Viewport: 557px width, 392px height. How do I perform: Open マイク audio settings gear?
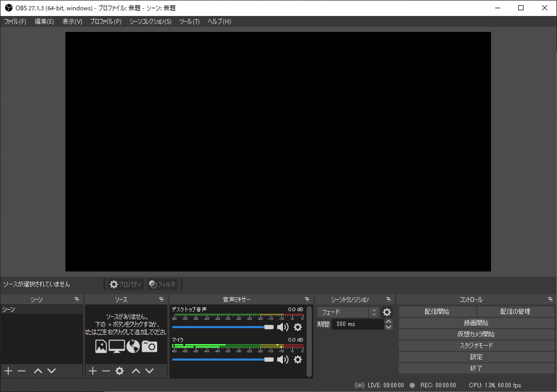(298, 360)
